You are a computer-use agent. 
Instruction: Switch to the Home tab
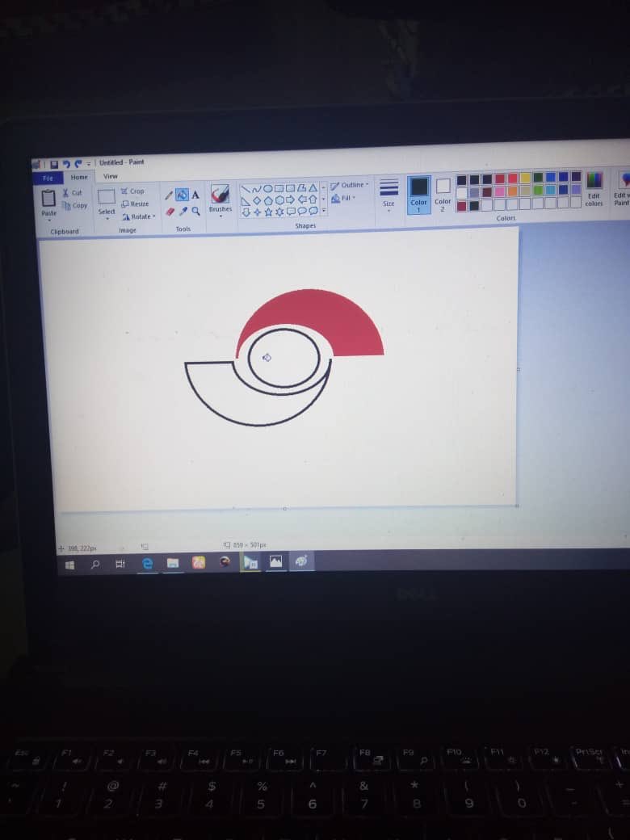click(79, 178)
